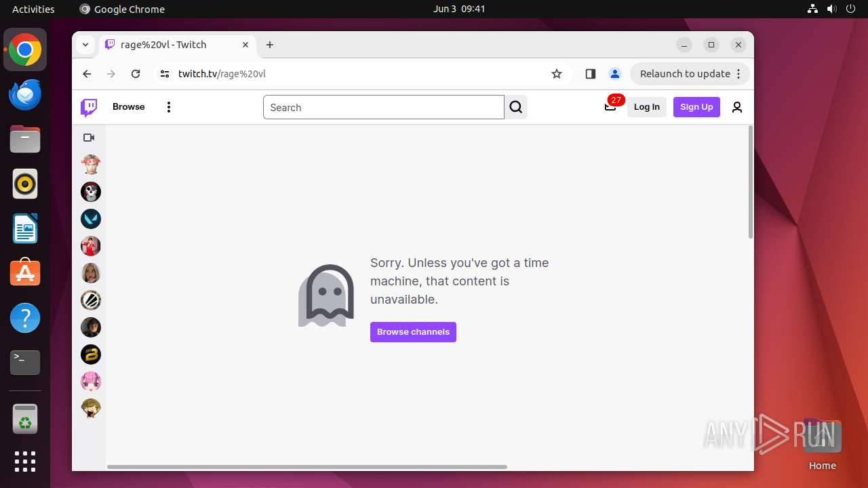Image resolution: width=868 pixels, height=488 pixels.
Task: Click the Chrome forward arrow
Action: click(x=111, y=74)
